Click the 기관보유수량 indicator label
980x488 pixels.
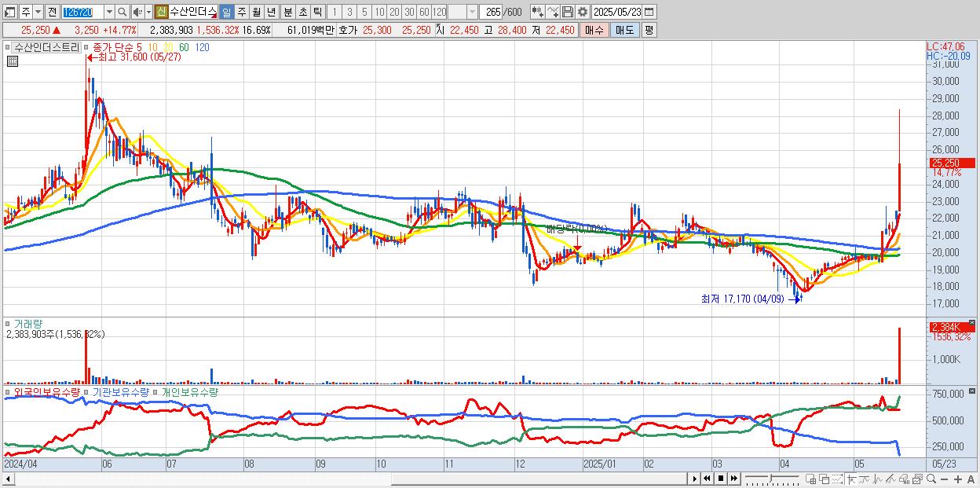[x=122, y=391]
